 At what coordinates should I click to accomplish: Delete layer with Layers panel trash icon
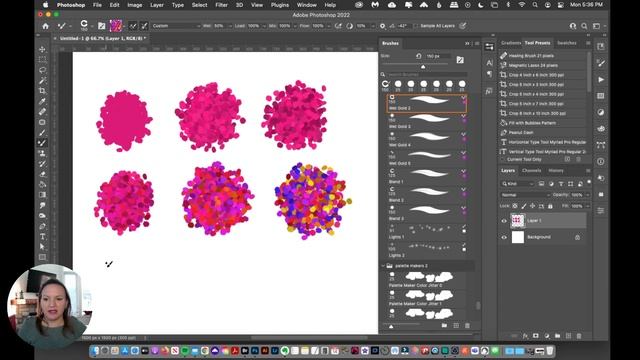[579, 336]
